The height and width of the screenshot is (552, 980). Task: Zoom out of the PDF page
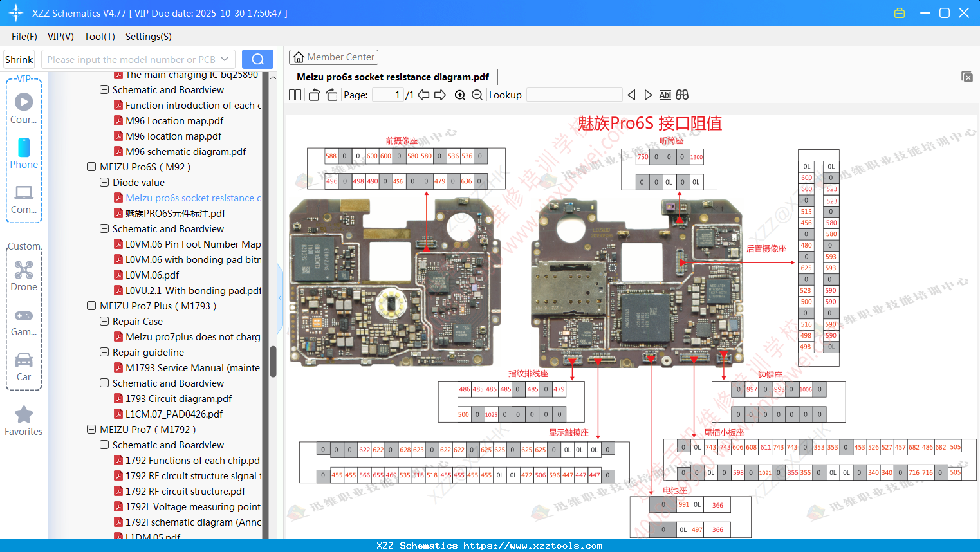point(477,95)
